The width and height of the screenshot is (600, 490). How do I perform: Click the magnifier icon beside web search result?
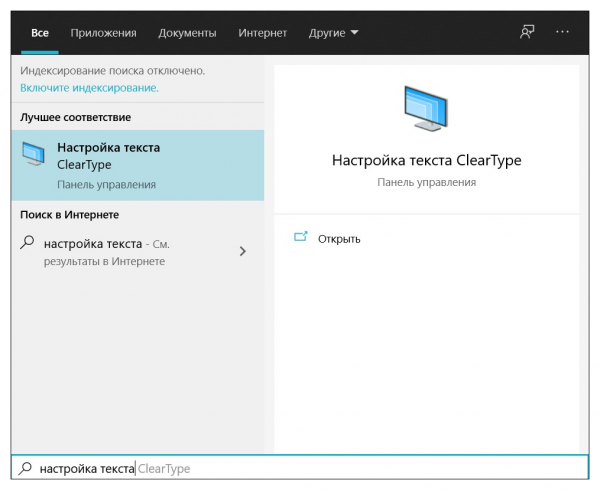click(27, 242)
